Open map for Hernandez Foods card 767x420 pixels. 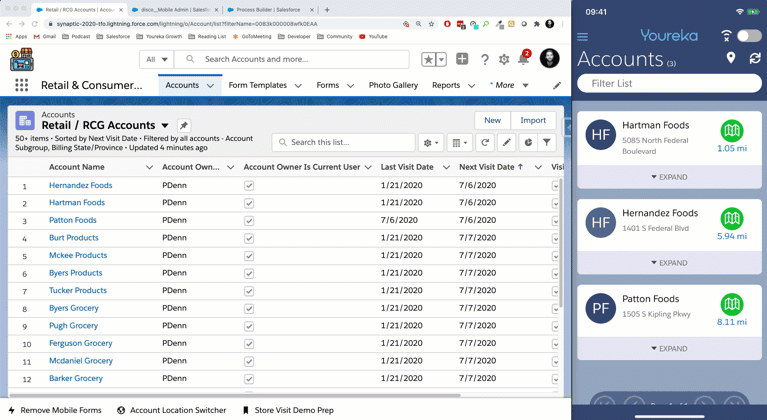click(x=732, y=219)
